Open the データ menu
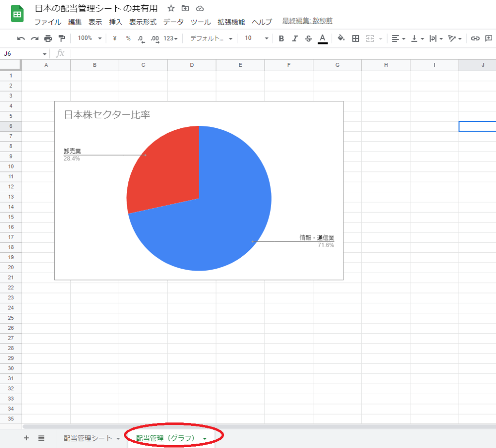 (x=173, y=22)
